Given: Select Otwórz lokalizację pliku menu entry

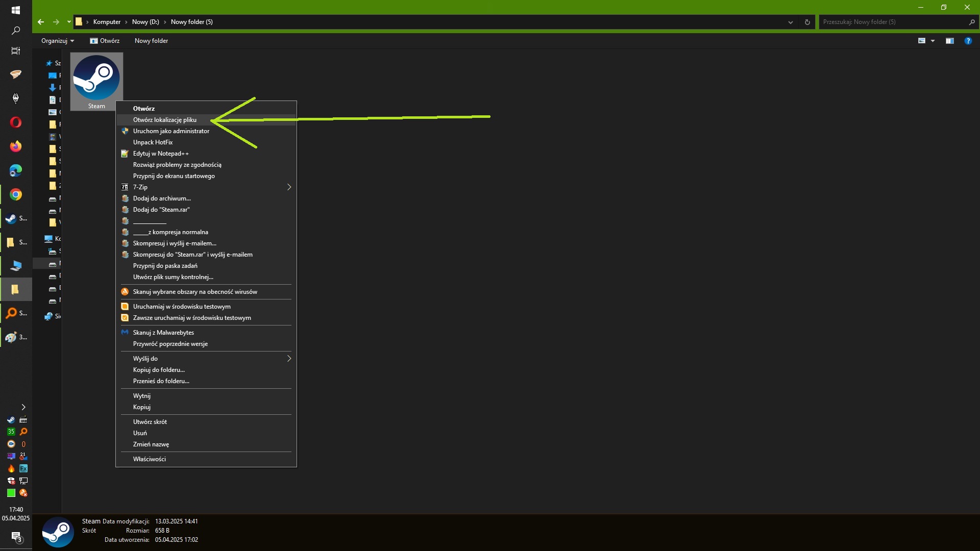Looking at the screenshot, I should [164, 120].
